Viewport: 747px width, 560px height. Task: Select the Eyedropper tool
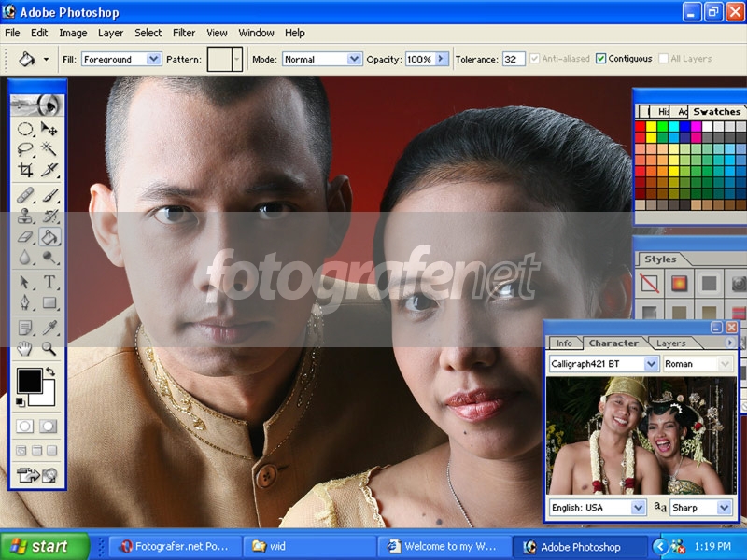(49, 328)
